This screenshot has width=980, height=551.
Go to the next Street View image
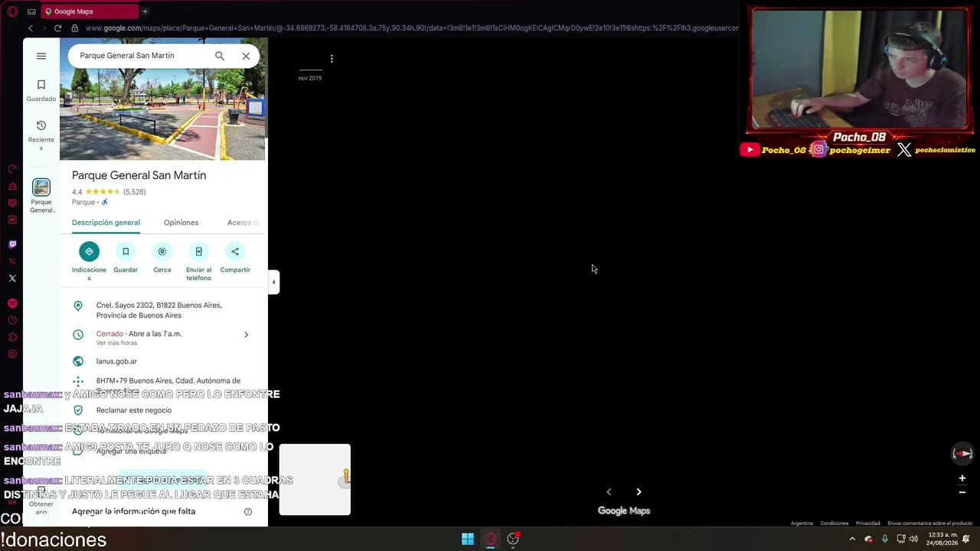[639, 492]
